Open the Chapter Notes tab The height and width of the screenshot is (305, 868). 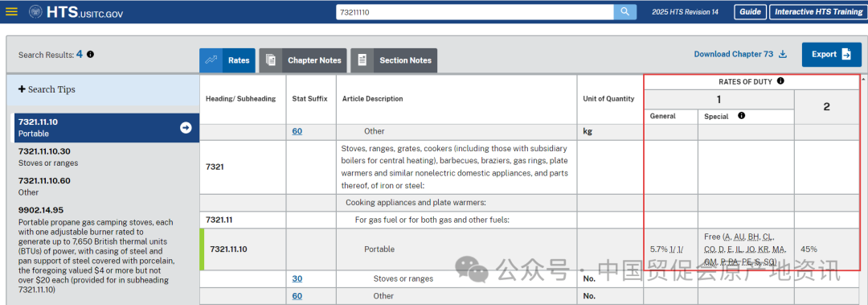click(x=303, y=60)
